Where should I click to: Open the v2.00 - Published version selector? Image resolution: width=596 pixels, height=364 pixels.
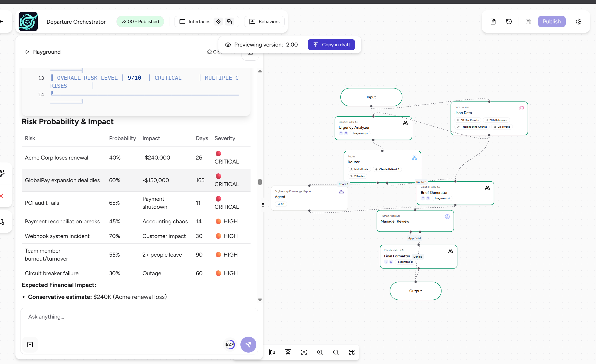140,22
